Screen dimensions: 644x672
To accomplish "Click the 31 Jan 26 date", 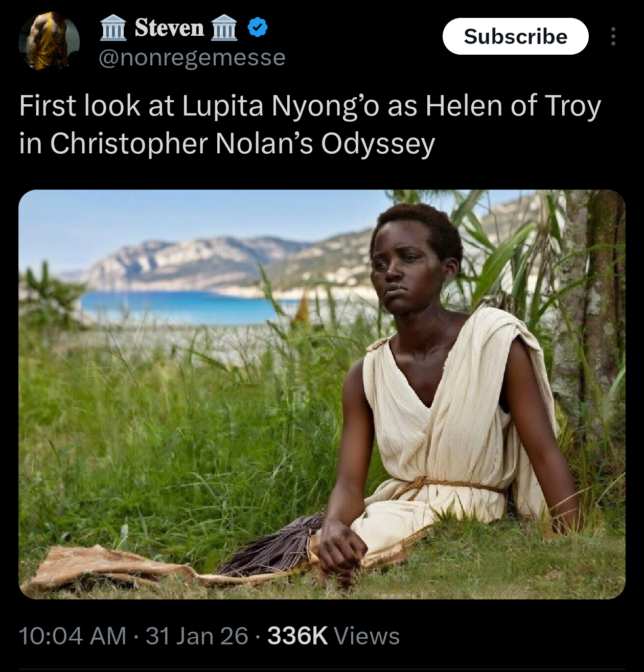I will [197, 636].
